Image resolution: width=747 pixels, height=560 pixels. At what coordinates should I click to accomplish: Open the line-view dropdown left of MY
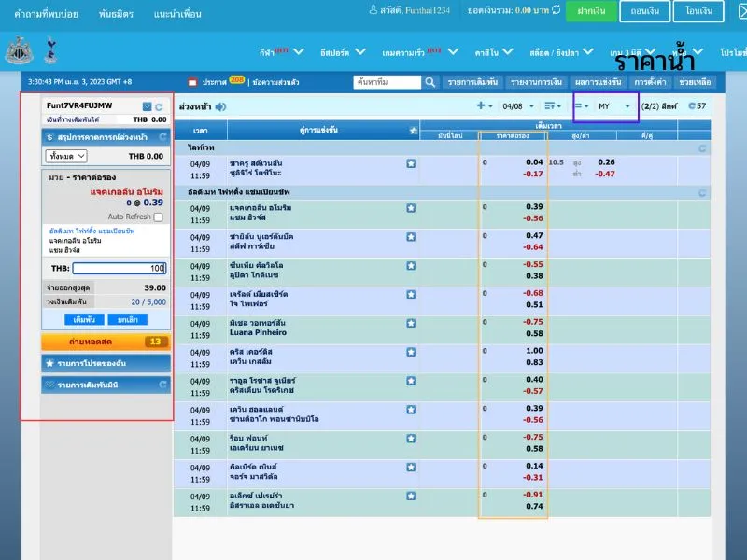coord(582,105)
